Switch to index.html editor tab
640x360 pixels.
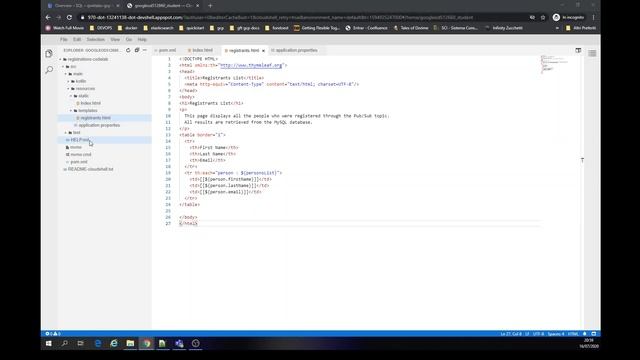(x=202, y=50)
